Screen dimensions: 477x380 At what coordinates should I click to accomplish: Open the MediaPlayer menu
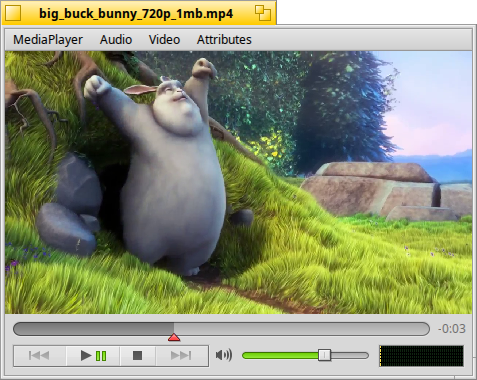coord(48,40)
